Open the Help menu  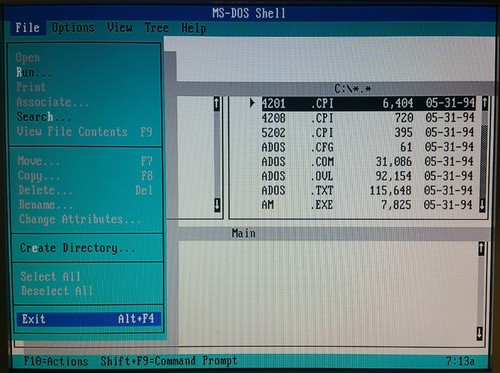click(194, 28)
